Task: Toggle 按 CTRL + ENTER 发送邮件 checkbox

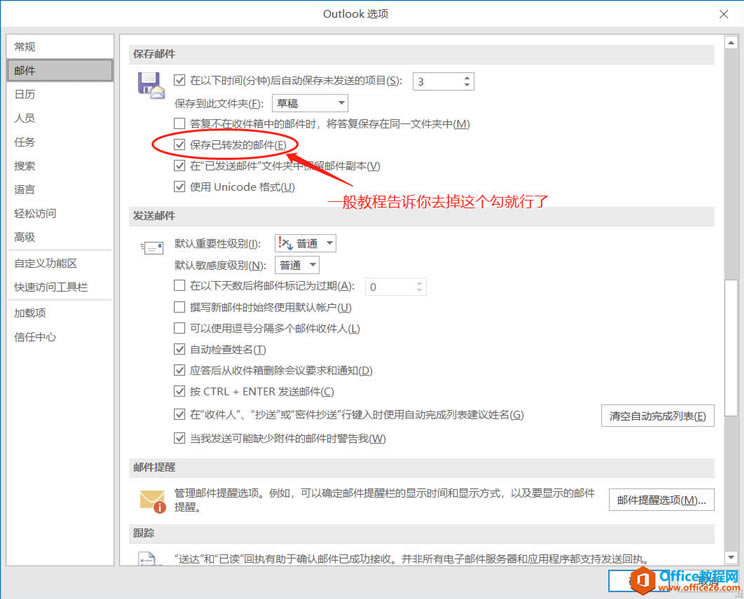Action: click(179, 391)
